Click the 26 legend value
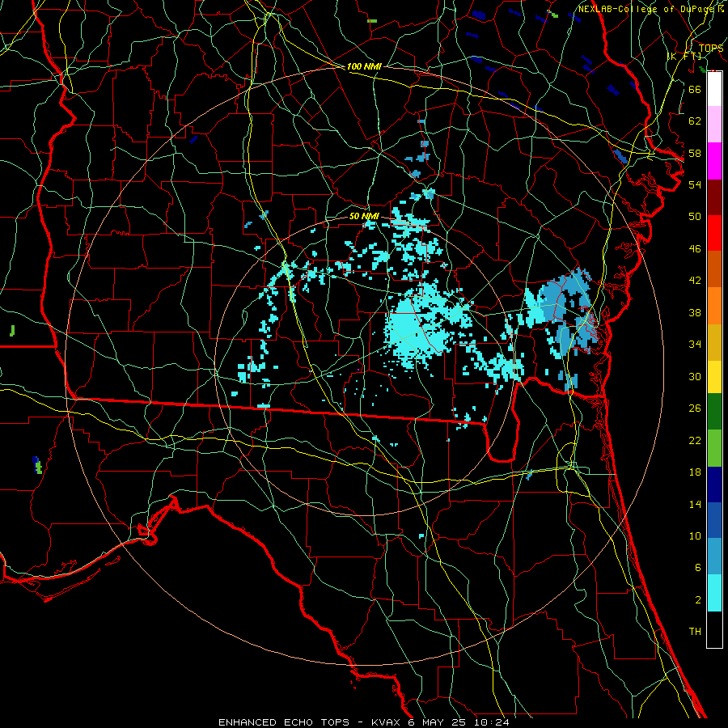The height and width of the screenshot is (728, 728). pyautogui.click(x=695, y=408)
